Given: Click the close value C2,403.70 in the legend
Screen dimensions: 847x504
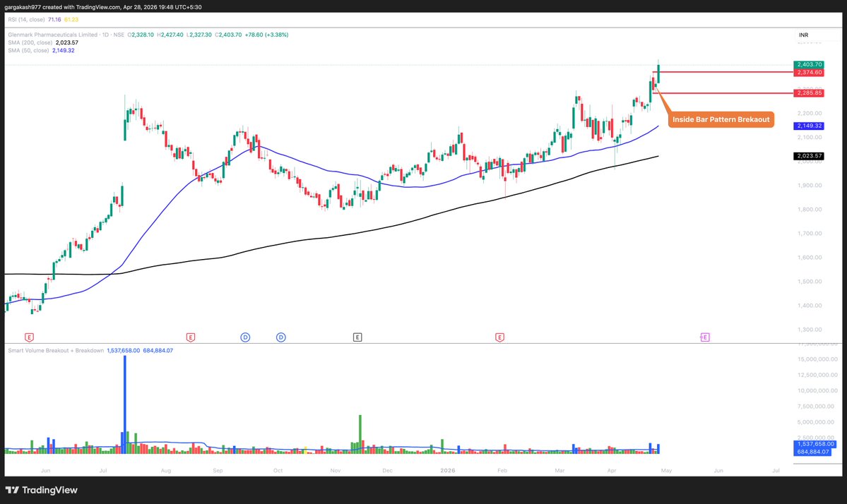Looking at the screenshot, I should (x=228, y=35).
